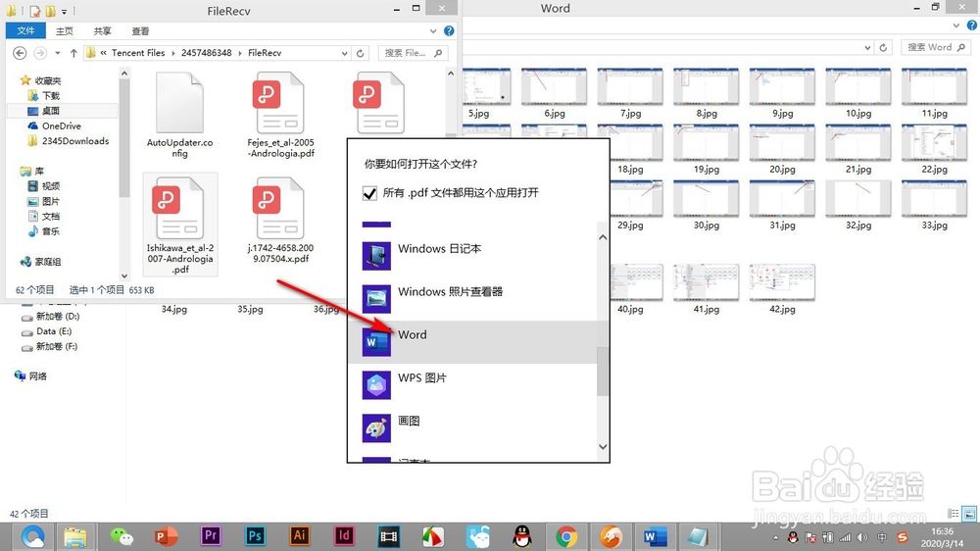
Task: Switch to large icons view in Word window
Action: pos(969,514)
